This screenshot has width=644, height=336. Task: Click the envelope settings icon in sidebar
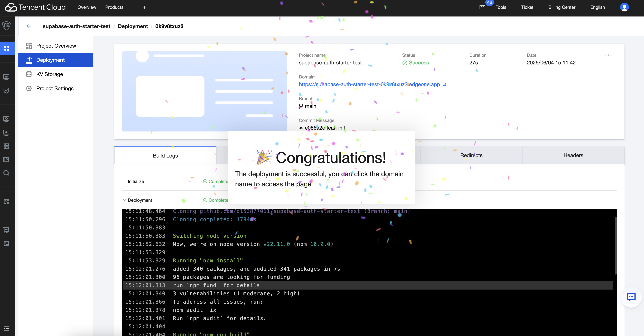(7, 202)
